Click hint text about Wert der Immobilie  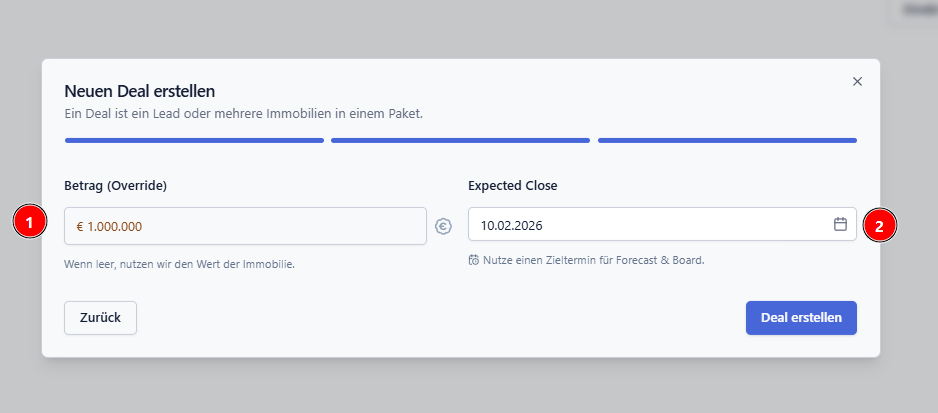[x=180, y=264]
